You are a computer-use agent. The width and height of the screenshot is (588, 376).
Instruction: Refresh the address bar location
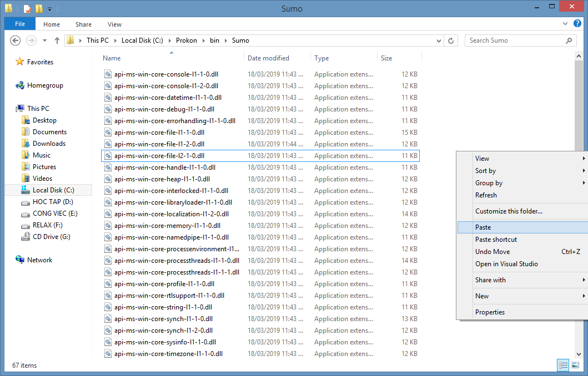(x=451, y=40)
